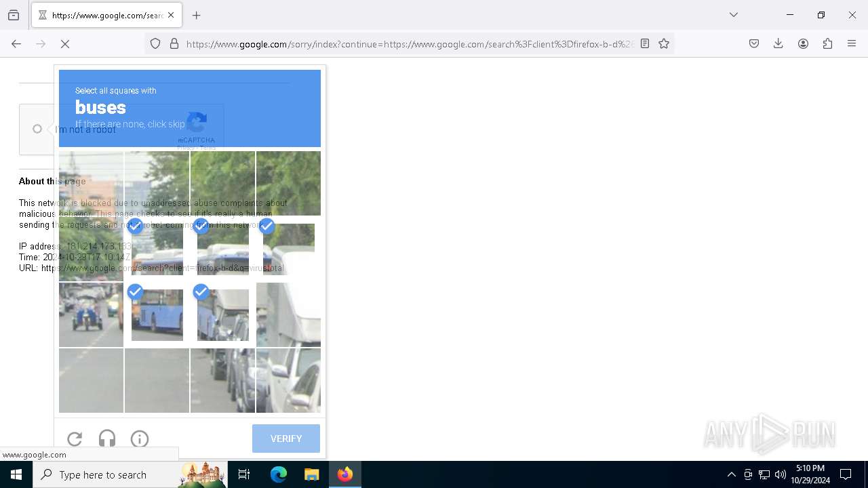Screen dimensions: 868x488
Task: Switch to Firefox taskbar icon
Action: [x=345, y=474]
